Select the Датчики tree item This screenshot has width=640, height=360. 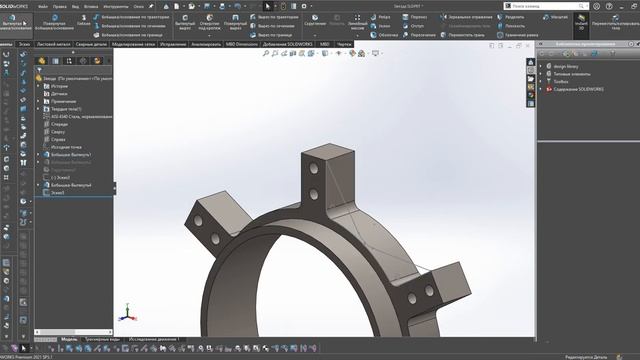click(x=59, y=94)
